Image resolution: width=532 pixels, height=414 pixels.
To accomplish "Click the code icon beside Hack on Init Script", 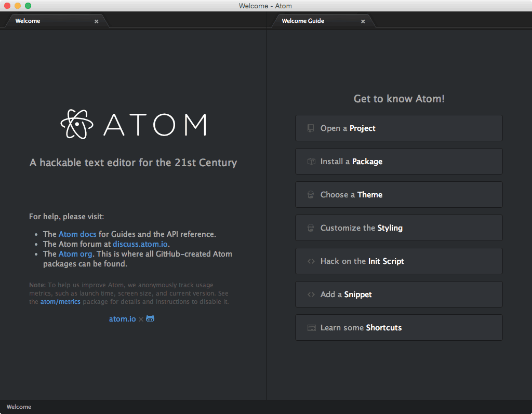I will pyautogui.click(x=311, y=261).
